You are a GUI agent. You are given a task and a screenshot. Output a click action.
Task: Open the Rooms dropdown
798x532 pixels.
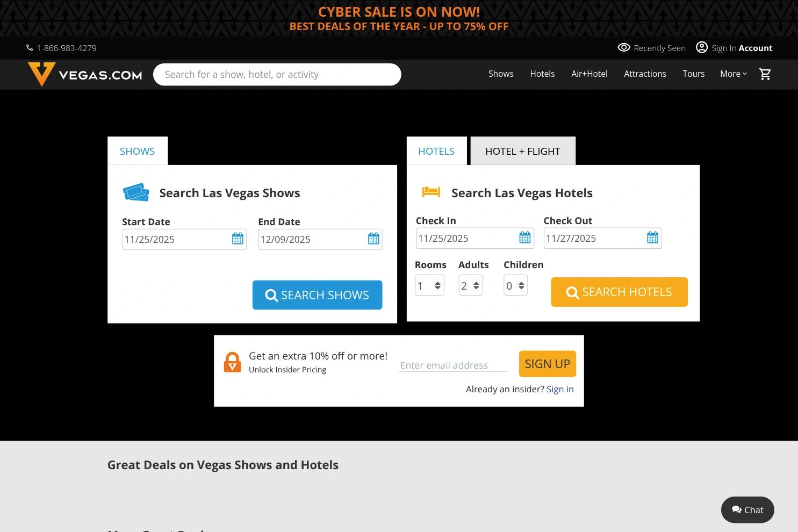(x=429, y=285)
